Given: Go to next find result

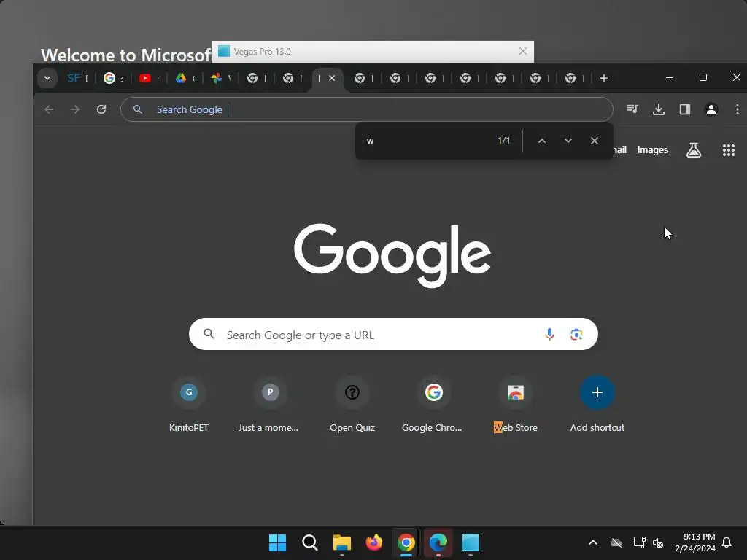Looking at the screenshot, I should click(x=568, y=141).
